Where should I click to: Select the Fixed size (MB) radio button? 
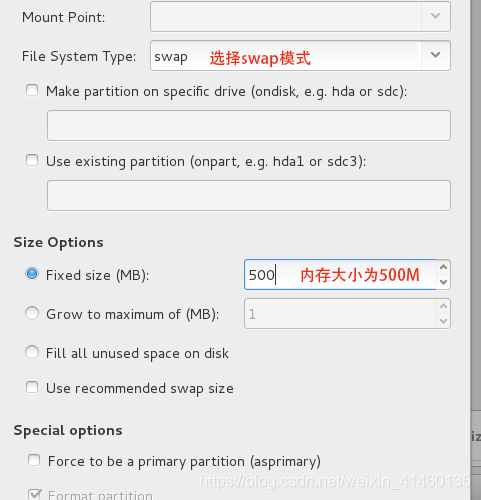pyautogui.click(x=32, y=274)
